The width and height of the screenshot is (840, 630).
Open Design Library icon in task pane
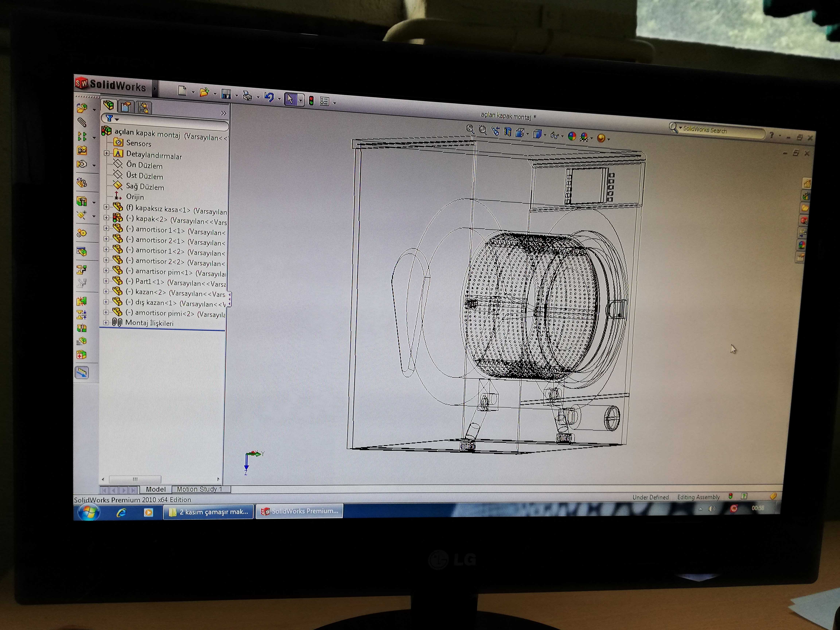click(806, 196)
